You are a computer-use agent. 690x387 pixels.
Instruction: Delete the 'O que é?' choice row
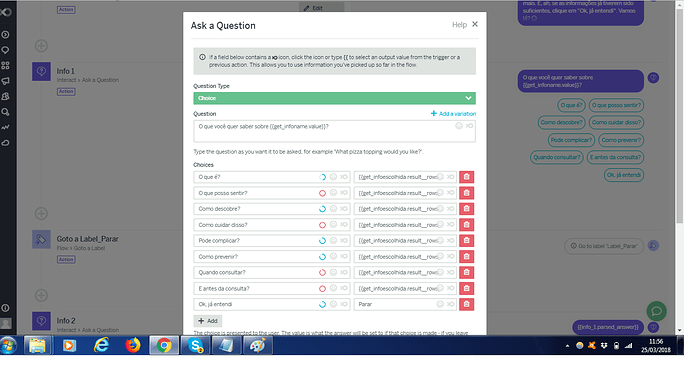pyautogui.click(x=466, y=177)
